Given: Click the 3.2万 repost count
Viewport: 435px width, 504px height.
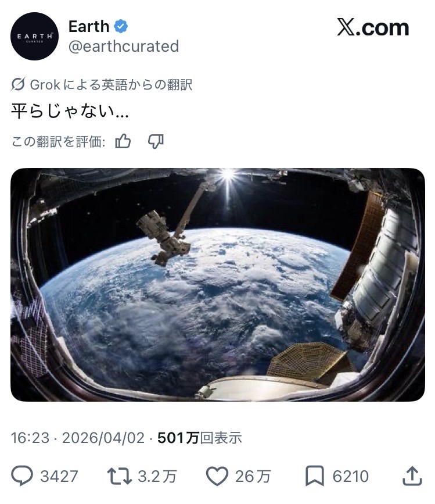Looking at the screenshot, I should pyautogui.click(x=157, y=477).
